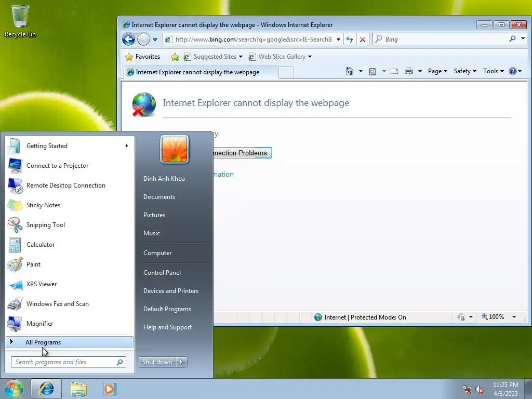This screenshot has height=399, width=532.
Task: Open Windows Fax and Scan
Action: (x=70, y=304)
